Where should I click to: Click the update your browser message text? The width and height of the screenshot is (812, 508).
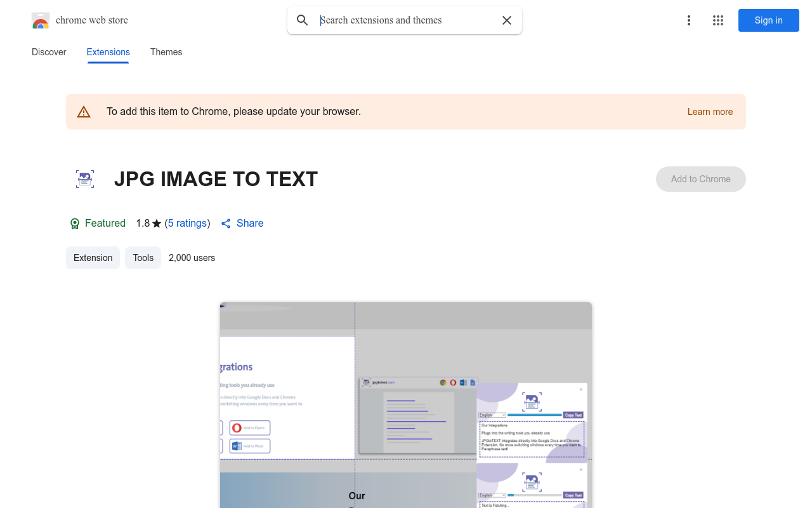coord(233,112)
